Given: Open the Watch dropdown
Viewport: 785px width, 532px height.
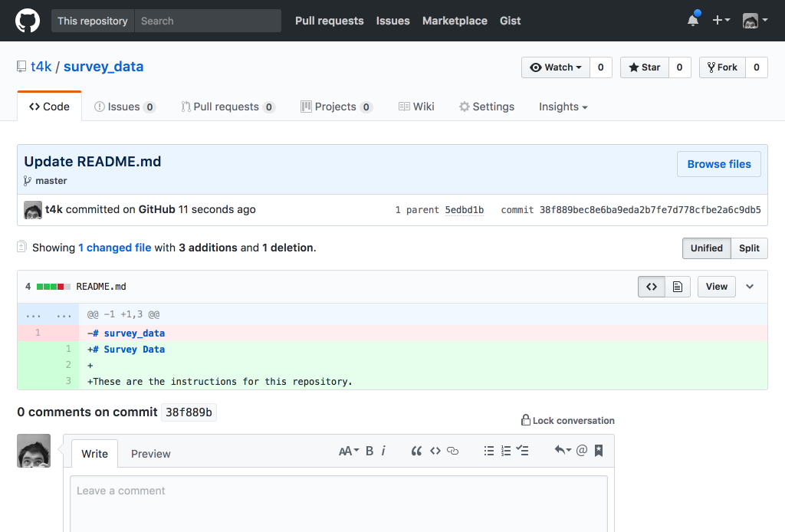Looking at the screenshot, I should (556, 67).
